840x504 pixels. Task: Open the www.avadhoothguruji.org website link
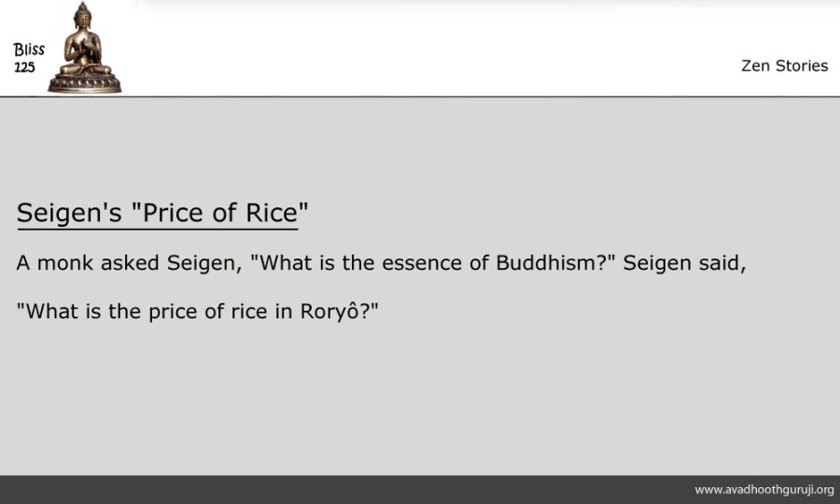[763, 489]
